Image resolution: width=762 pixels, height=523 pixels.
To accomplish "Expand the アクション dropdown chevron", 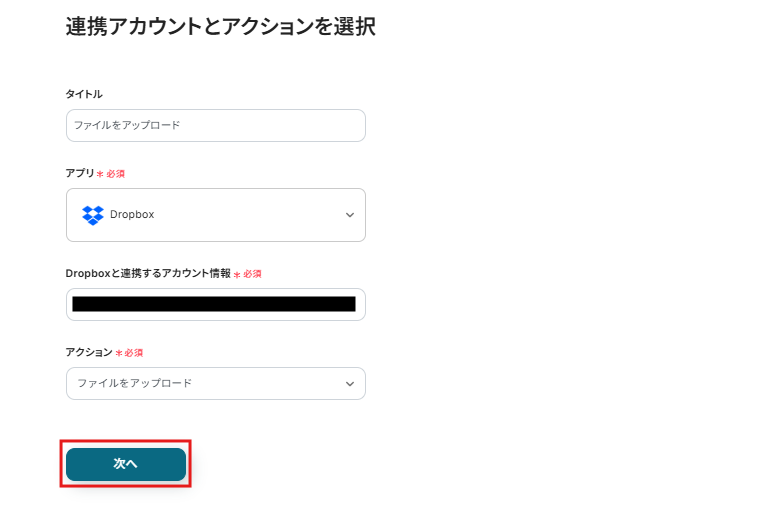I will click(350, 384).
